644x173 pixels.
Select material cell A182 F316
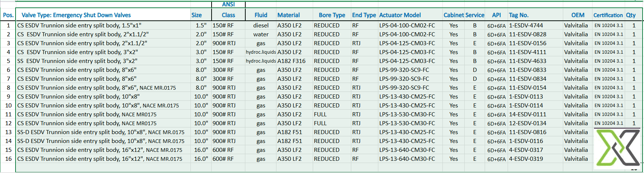pos(291,61)
